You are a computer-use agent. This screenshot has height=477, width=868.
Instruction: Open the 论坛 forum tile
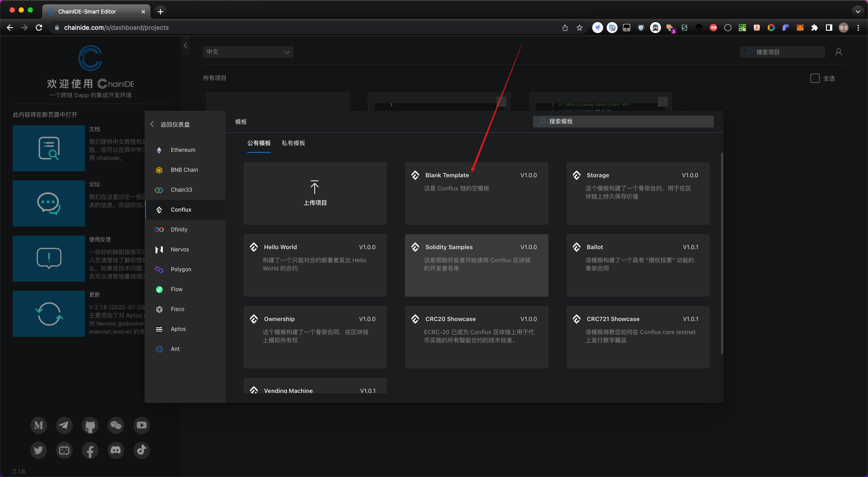(49, 203)
